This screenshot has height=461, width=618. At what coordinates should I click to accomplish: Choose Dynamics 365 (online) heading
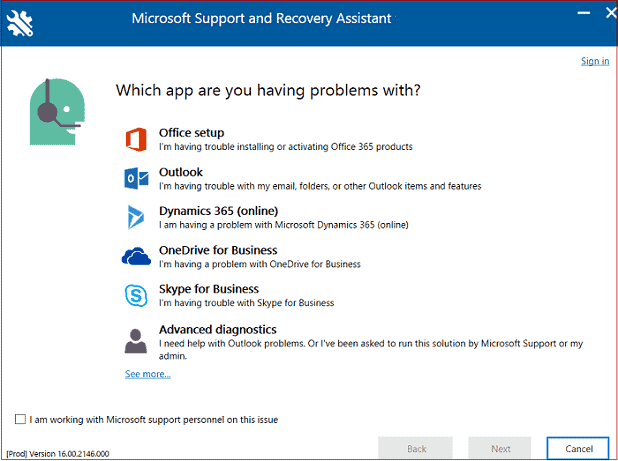(218, 211)
